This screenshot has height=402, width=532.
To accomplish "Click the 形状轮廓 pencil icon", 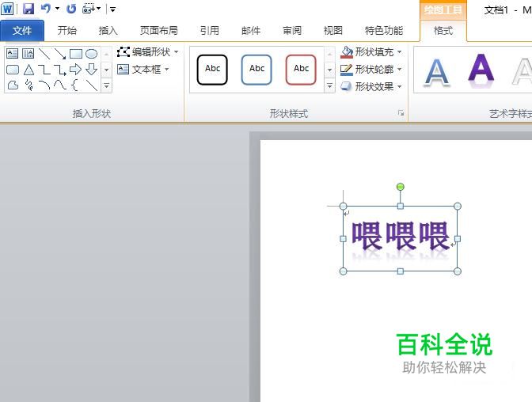I will tap(347, 70).
